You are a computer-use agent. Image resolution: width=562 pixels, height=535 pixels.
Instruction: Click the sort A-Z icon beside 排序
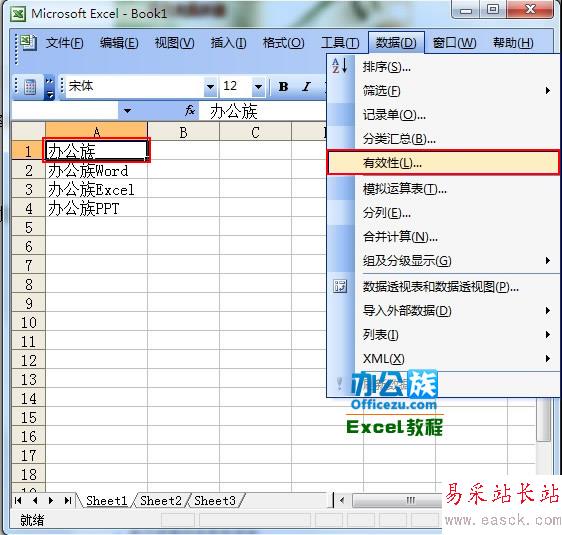(x=339, y=66)
